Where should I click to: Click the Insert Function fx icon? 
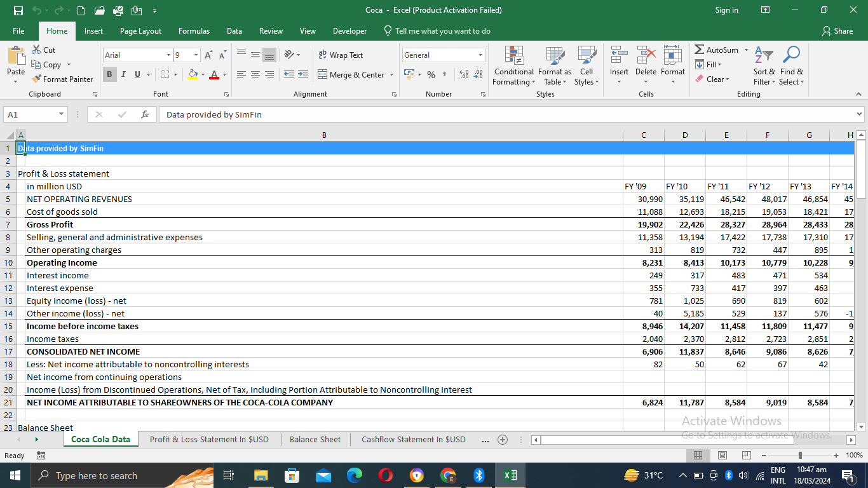click(x=145, y=114)
